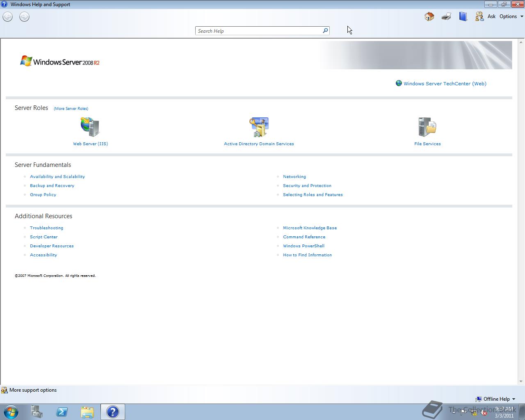
Task: Open the File Services link
Action: (x=427, y=144)
